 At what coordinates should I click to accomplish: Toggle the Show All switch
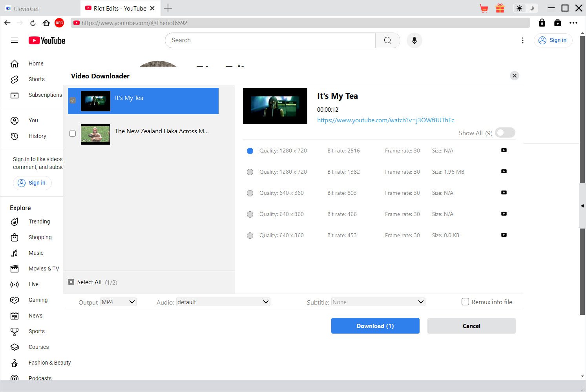pyautogui.click(x=505, y=133)
